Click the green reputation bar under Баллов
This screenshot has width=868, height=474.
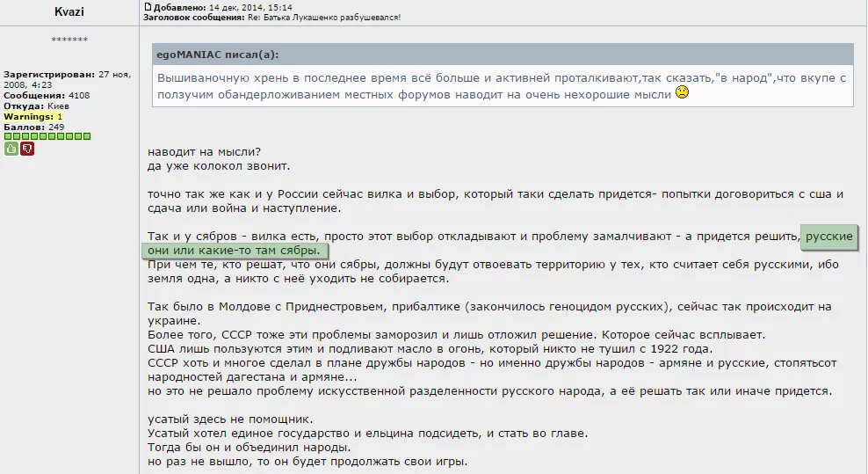[47, 136]
